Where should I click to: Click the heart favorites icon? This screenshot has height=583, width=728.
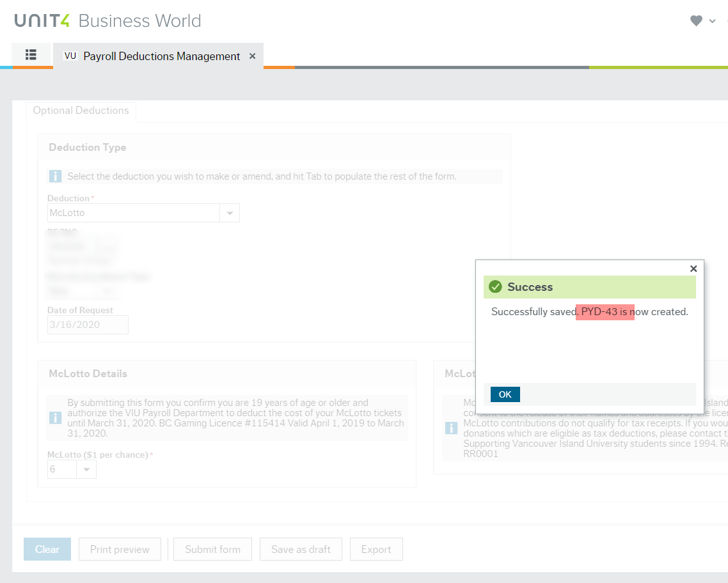coord(696,21)
